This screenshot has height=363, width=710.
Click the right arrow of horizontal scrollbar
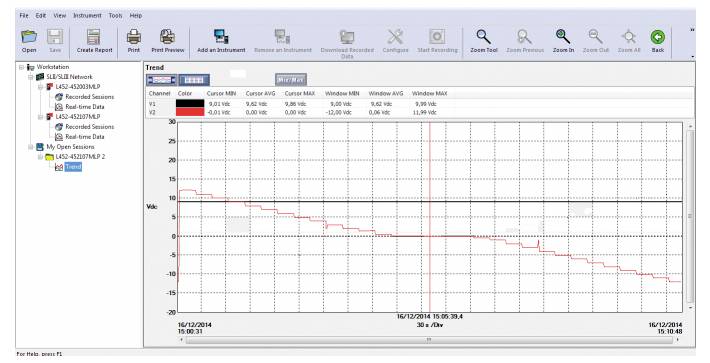point(678,339)
